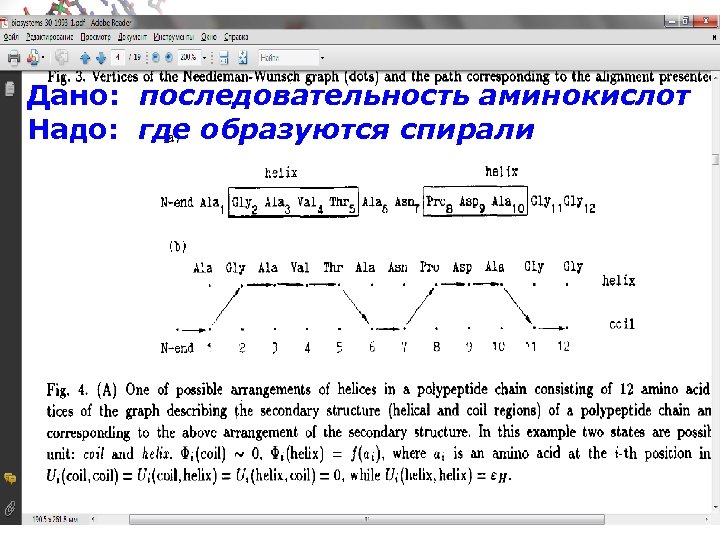Click the boxed helix segment starting with Gly2
The width and height of the screenshot is (720, 540).
[x=293, y=202]
